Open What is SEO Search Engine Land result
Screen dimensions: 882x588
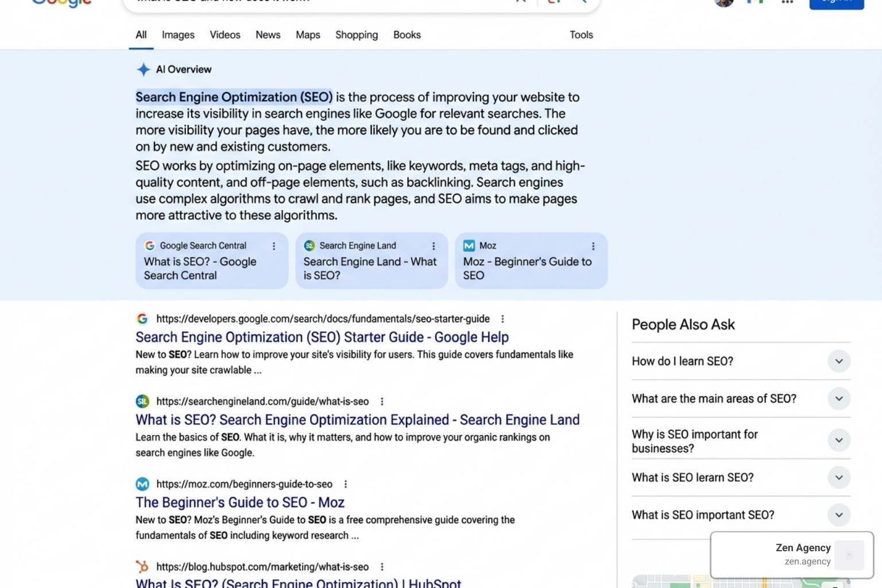[x=358, y=420]
